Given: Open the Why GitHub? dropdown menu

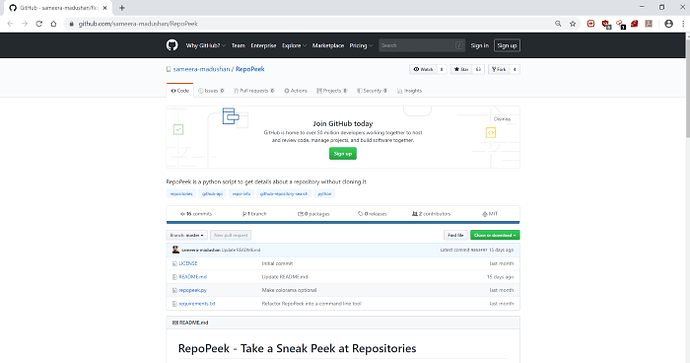Looking at the screenshot, I should pyautogui.click(x=206, y=45).
